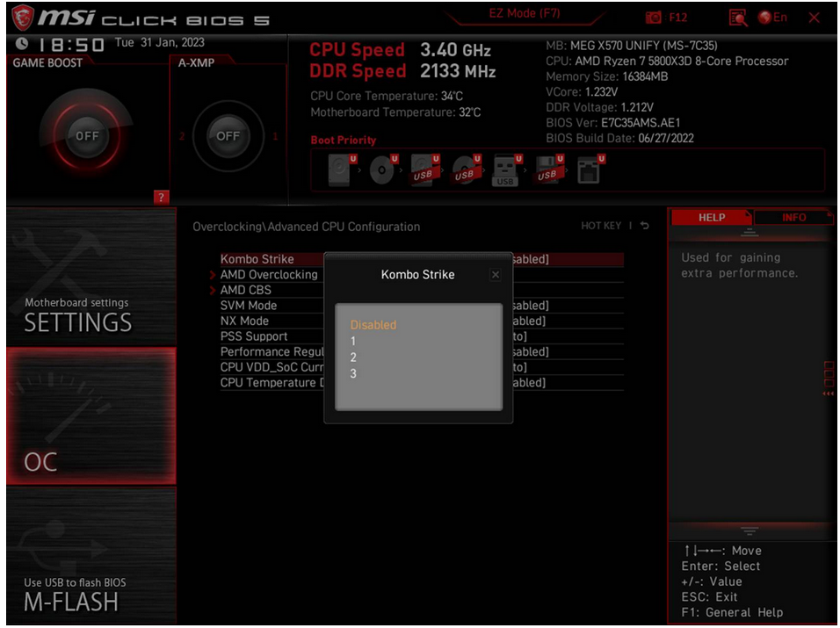840x628 pixels.
Task: Expand the AMD Overclocking submenu
Action: (269, 275)
